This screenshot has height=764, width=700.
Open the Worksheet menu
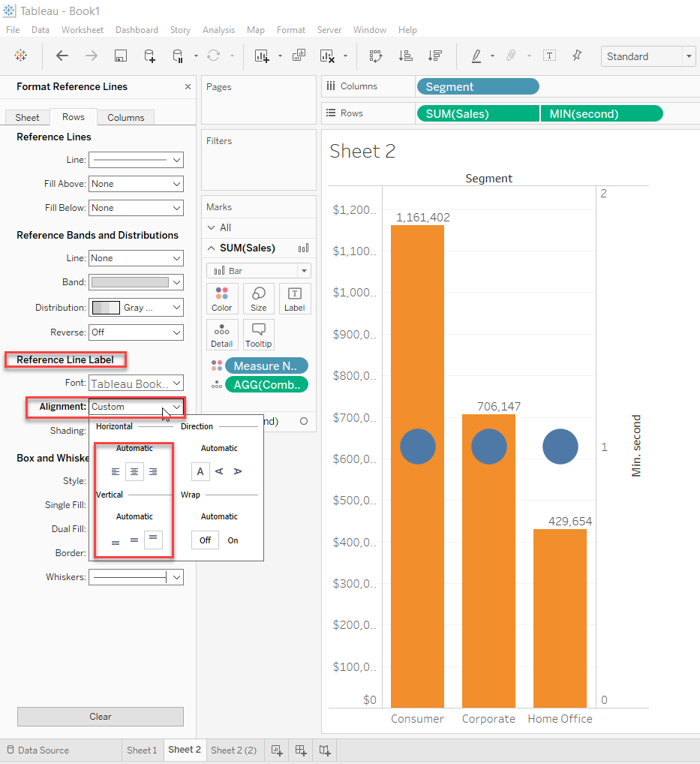click(x=83, y=30)
